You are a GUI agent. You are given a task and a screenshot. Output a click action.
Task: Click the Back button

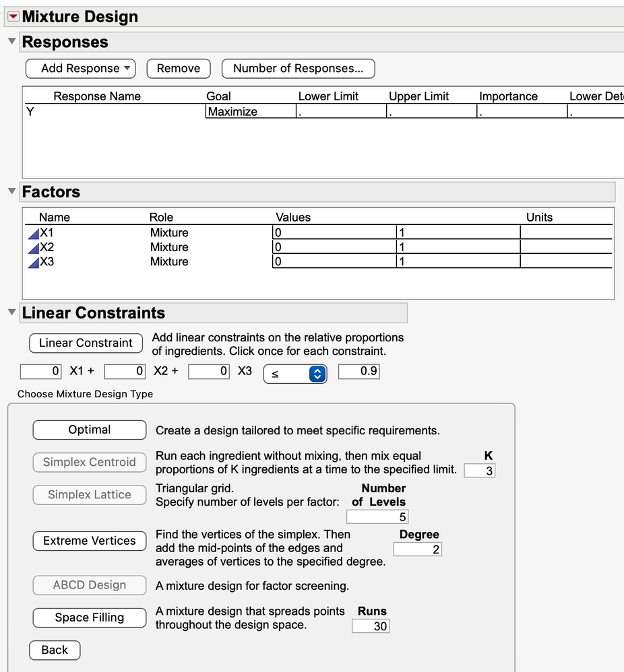tap(54, 650)
